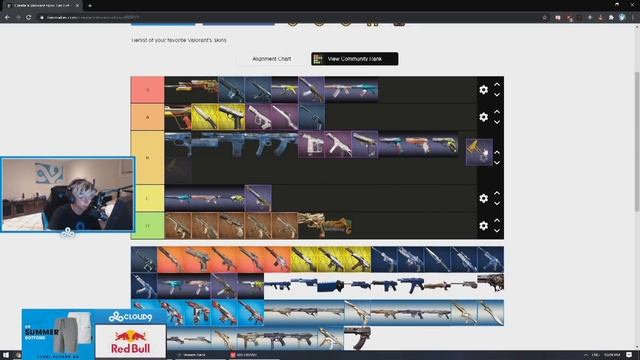Viewport: 640px width, 360px height.
Task: Pick the dragged gold axe skin beside B tier
Action: click(479, 152)
